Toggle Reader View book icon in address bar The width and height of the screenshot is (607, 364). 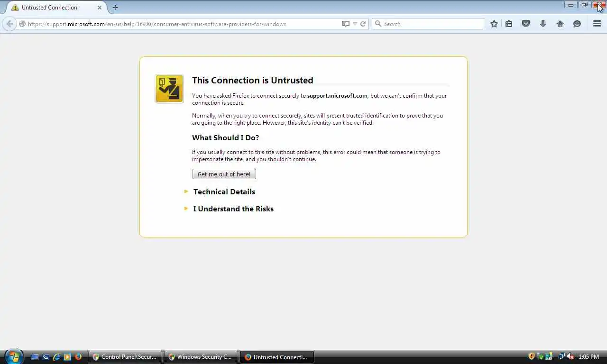click(x=346, y=24)
